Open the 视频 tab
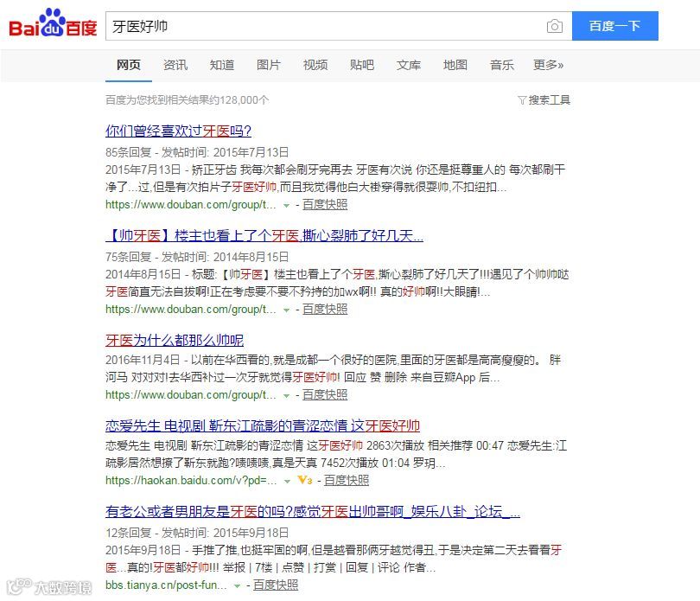 click(315, 65)
